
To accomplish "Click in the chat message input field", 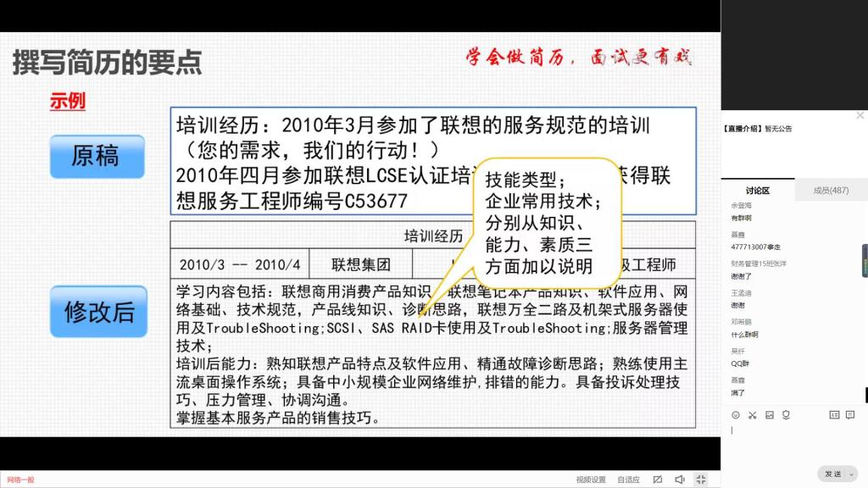I will (x=793, y=441).
